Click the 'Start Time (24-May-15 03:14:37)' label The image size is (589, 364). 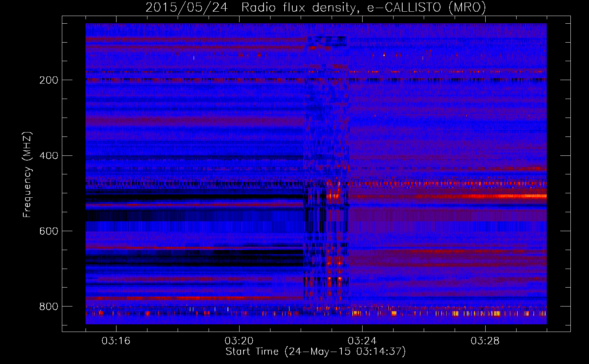click(316, 352)
